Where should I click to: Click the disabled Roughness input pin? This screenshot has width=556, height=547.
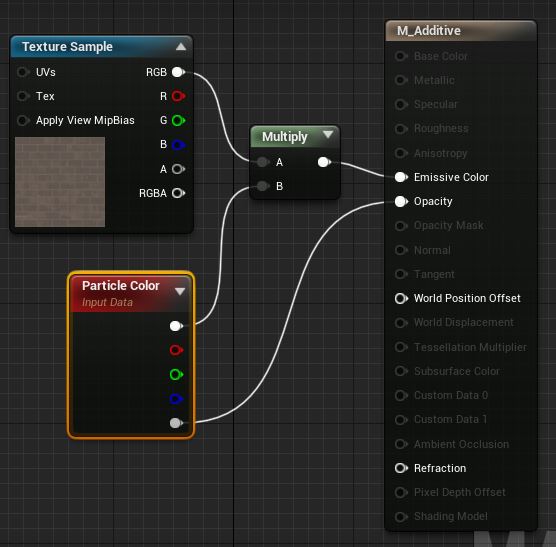pyautogui.click(x=401, y=128)
